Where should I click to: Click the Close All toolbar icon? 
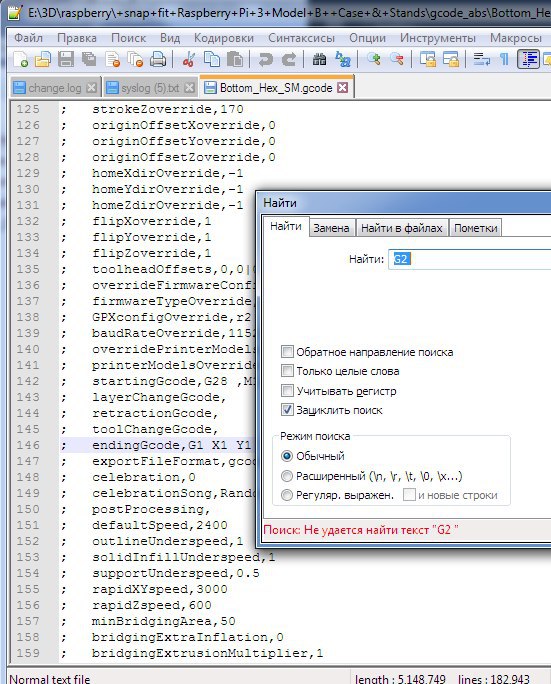(x=135, y=59)
